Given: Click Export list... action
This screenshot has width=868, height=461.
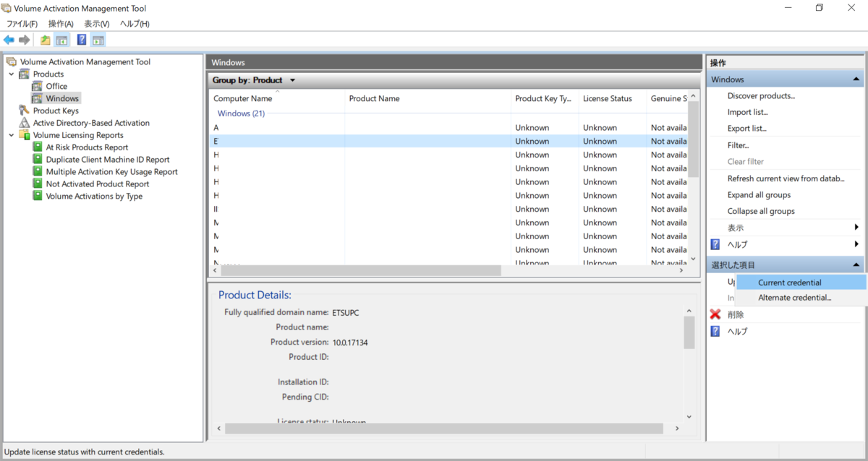Looking at the screenshot, I should pos(747,129).
